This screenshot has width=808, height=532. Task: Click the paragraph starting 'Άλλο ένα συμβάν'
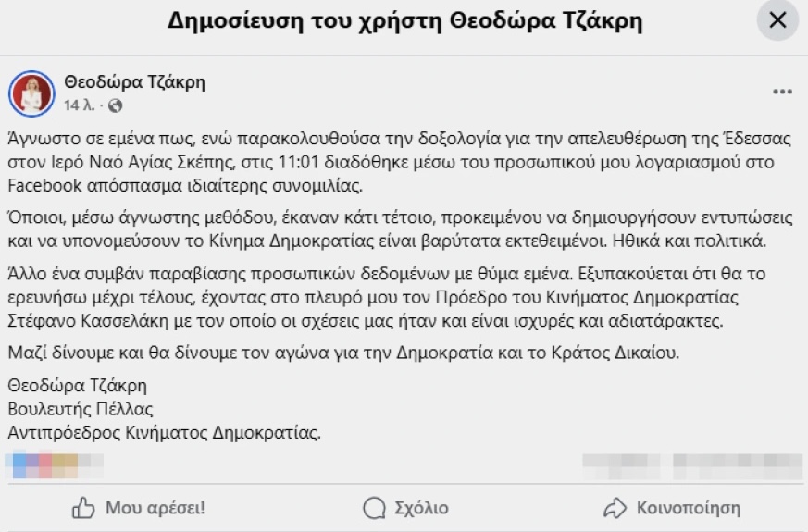click(x=398, y=297)
